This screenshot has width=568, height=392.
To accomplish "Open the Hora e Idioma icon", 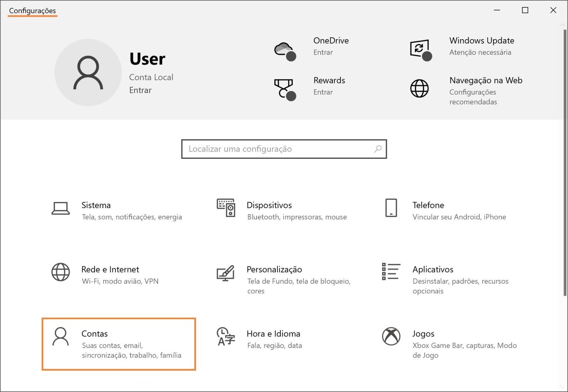I will 226,336.
